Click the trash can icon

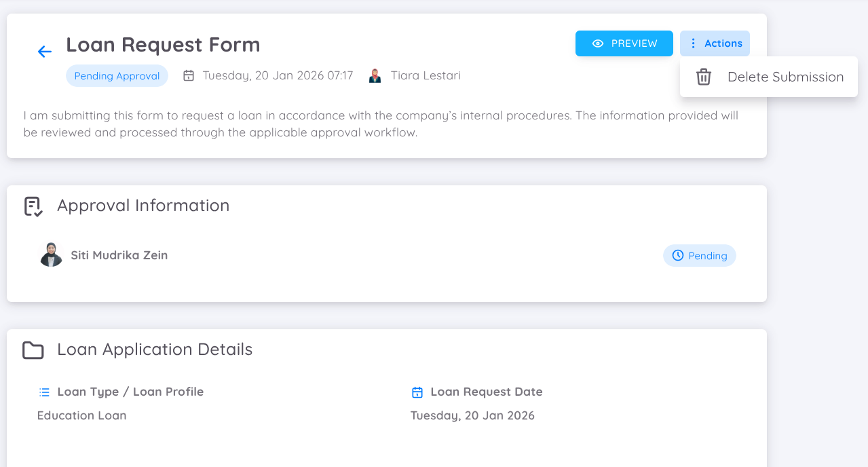704,77
